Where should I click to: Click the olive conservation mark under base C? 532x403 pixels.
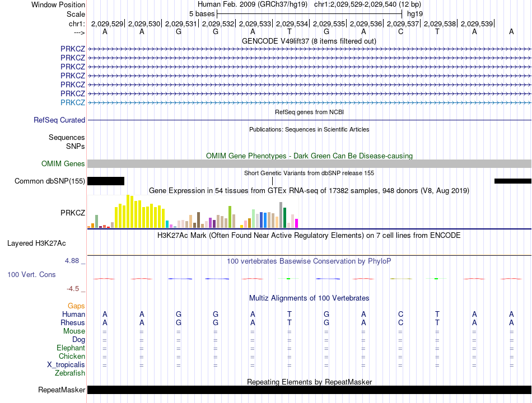(x=401, y=279)
